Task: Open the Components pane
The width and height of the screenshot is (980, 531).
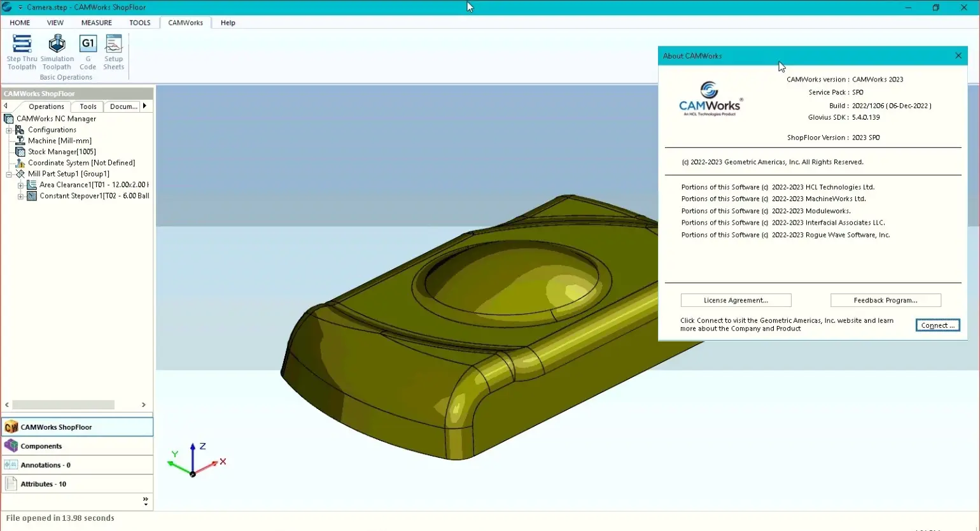Action: tap(78, 446)
